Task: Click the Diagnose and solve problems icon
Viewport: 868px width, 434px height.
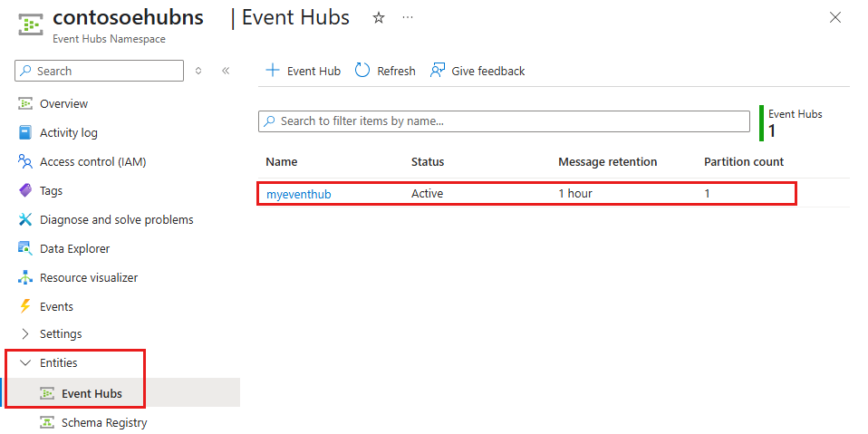Action: point(25,220)
